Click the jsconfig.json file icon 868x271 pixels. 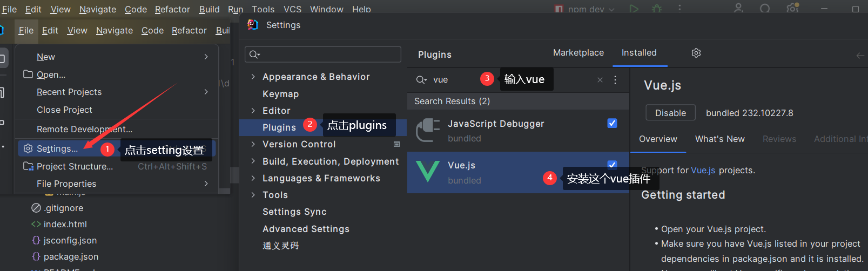pos(36,240)
